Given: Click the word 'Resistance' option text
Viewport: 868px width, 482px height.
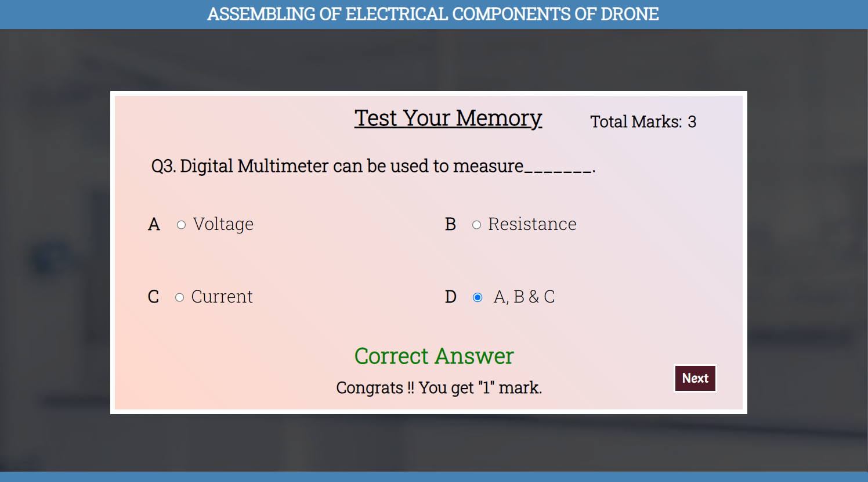Looking at the screenshot, I should click(x=532, y=224).
